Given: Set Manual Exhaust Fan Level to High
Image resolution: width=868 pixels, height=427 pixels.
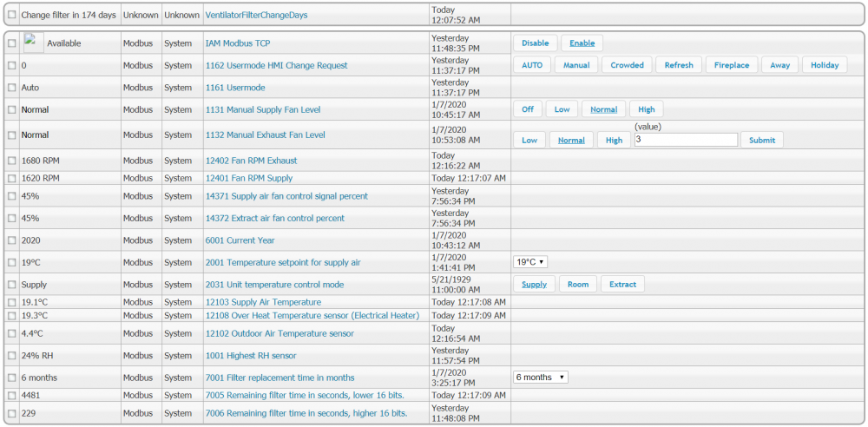Looking at the screenshot, I should [614, 141].
